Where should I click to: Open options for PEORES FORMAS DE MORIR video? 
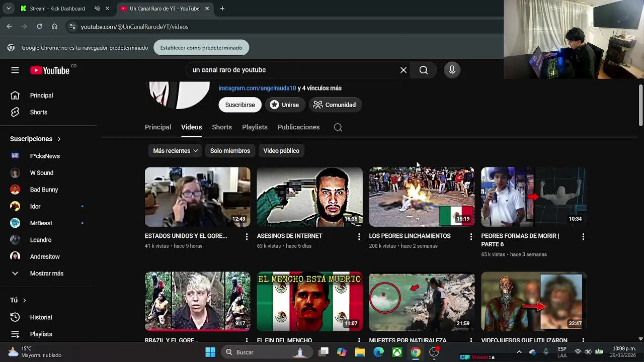[x=583, y=236]
